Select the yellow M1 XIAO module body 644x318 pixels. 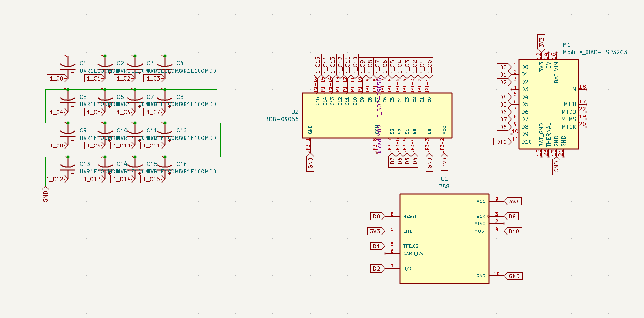[x=548, y=104]
